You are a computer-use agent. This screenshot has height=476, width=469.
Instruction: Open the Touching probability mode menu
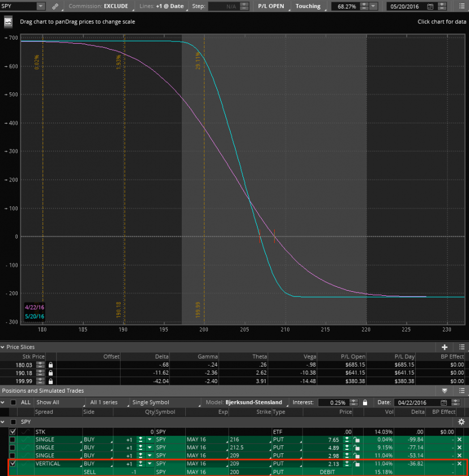click(x=309, y=6)
